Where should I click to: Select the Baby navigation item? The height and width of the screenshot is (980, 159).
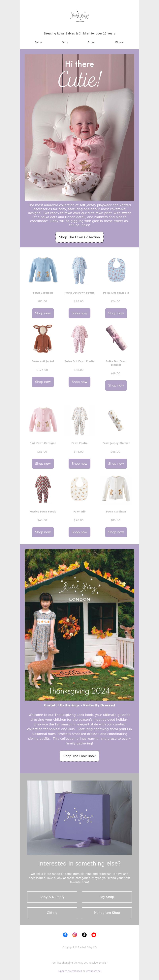coord(38,43)
